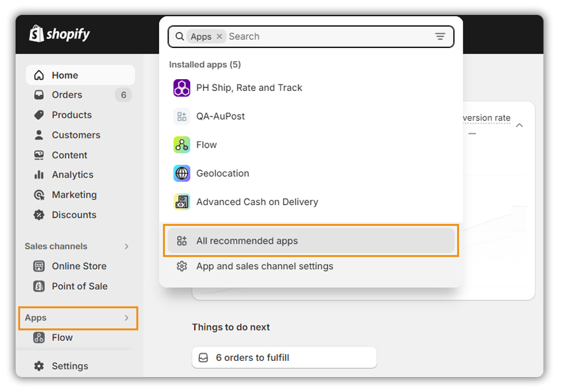This screenshot has width=561, height=392.
Task: Click the Orders inbox icon
Action: pos(39,95)
